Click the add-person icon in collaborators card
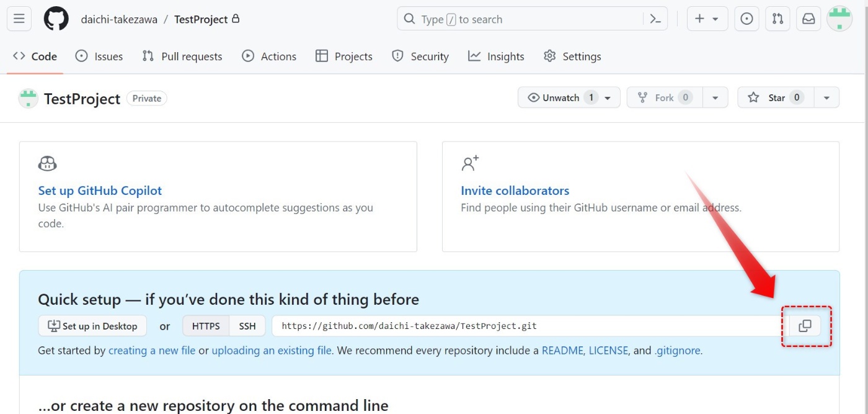 pyautogui.click(x=471, y=163)
